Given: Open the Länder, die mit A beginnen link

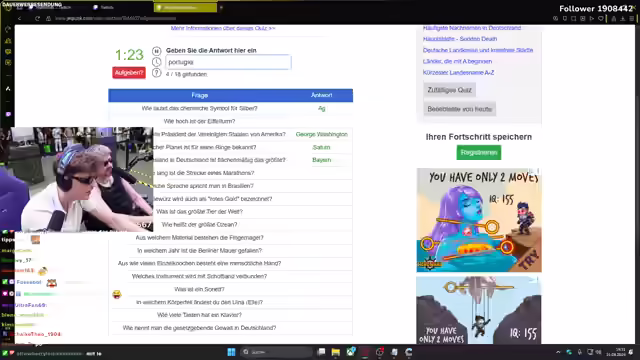Looking at the screenshot, I should 457,61.
